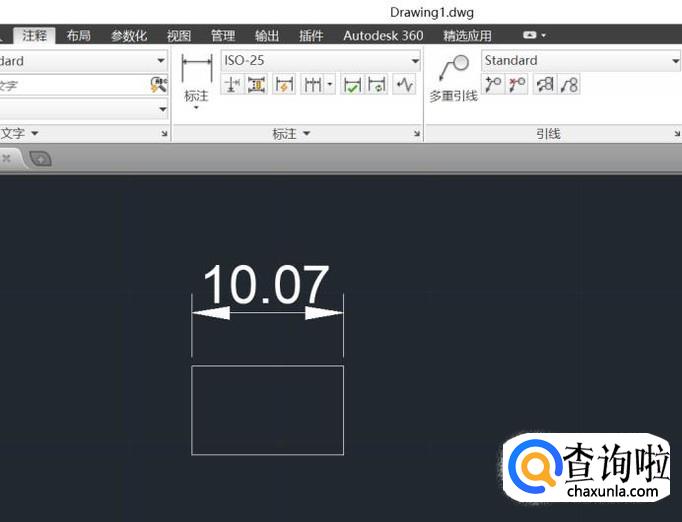Click the 10.07 dimension text
The height and width of the screenshot is (522, 682).
[x=265, y=286]
